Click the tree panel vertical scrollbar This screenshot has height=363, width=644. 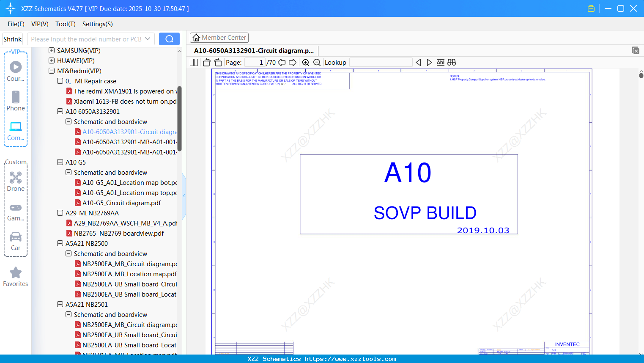(x=179, y=119)
